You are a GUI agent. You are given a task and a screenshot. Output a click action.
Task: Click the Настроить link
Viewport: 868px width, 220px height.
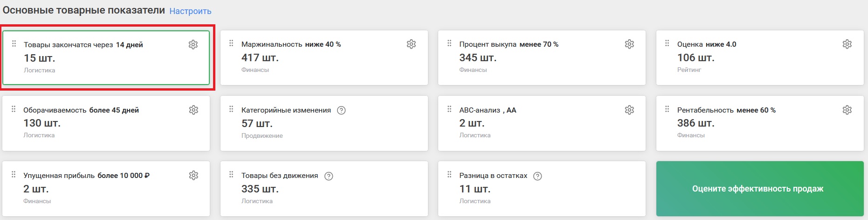click(x=190, y=11)
